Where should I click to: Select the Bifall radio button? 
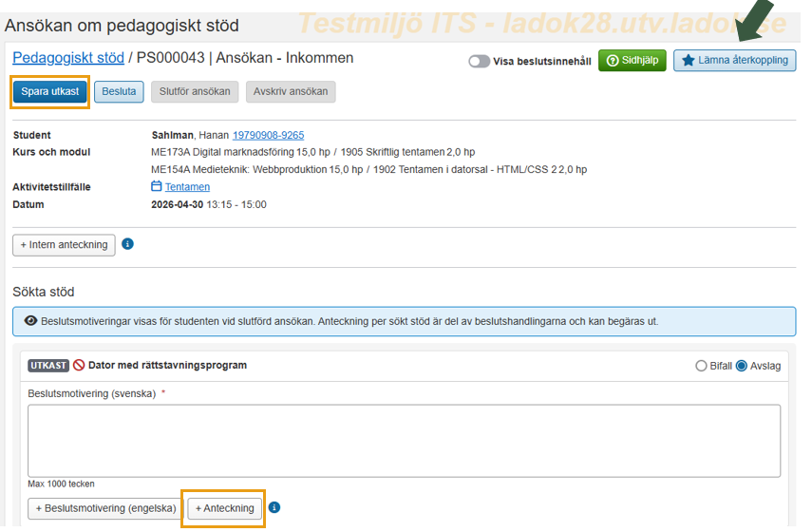(x=701, y=366)
